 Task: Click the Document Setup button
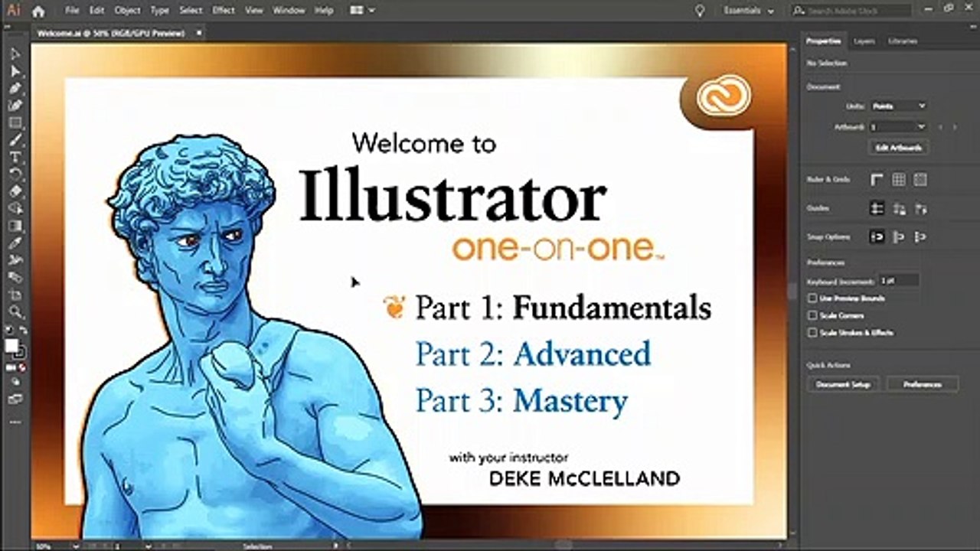point(843,384)
